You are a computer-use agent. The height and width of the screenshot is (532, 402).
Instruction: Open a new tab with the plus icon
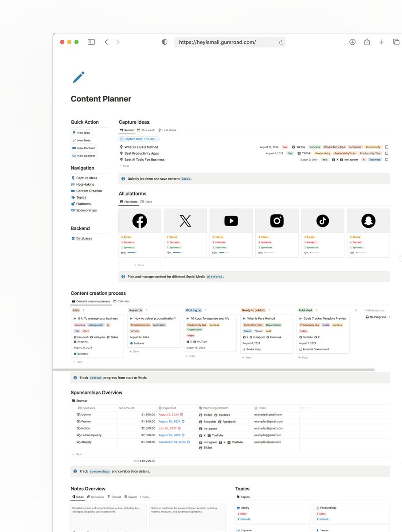point(382,42)
